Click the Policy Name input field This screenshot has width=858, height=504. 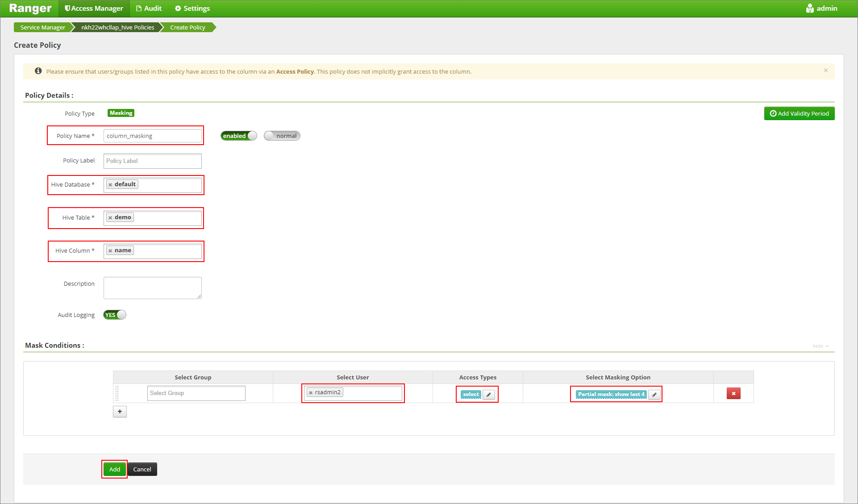point(152,136)
